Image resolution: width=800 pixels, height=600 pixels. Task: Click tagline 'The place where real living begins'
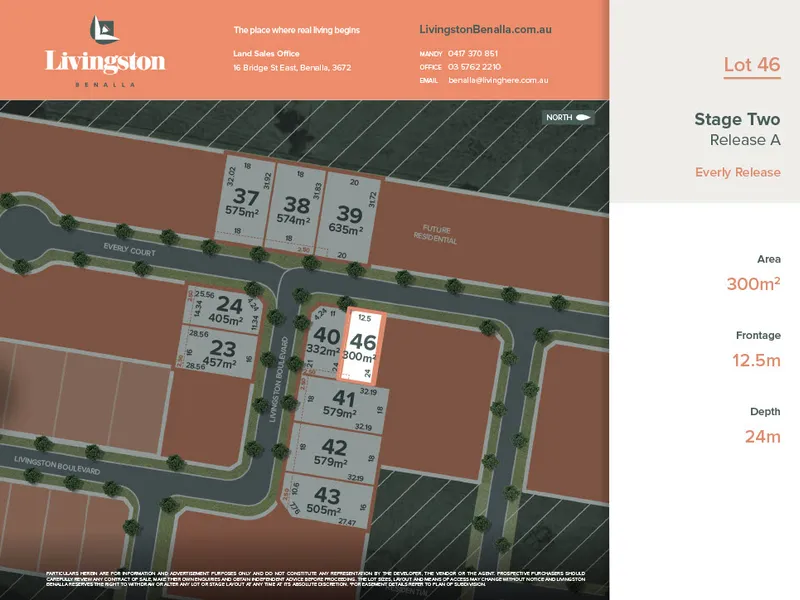tap(296, 30)
